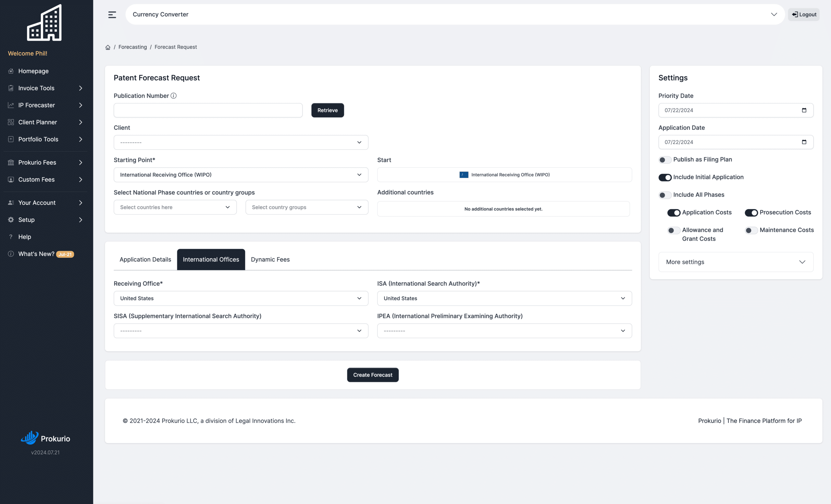The width and height of the screenshot is (831, 504).
Task: Click the Priority Date field
Action: tap(736, 110)
